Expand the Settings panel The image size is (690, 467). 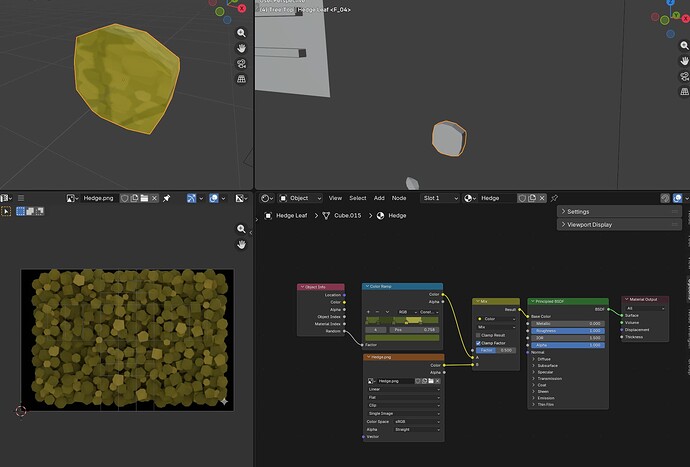tap(619, 212)
